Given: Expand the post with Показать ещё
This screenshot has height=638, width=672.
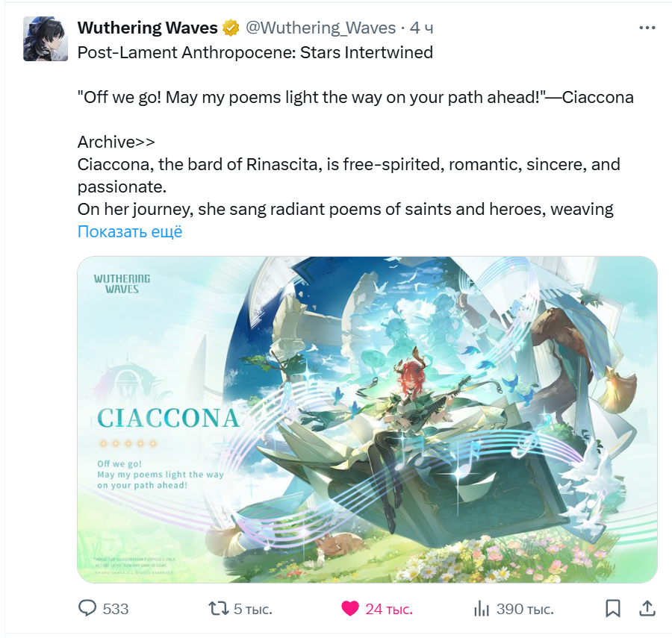Looking at the screenshot, I should tap(130, 231).
